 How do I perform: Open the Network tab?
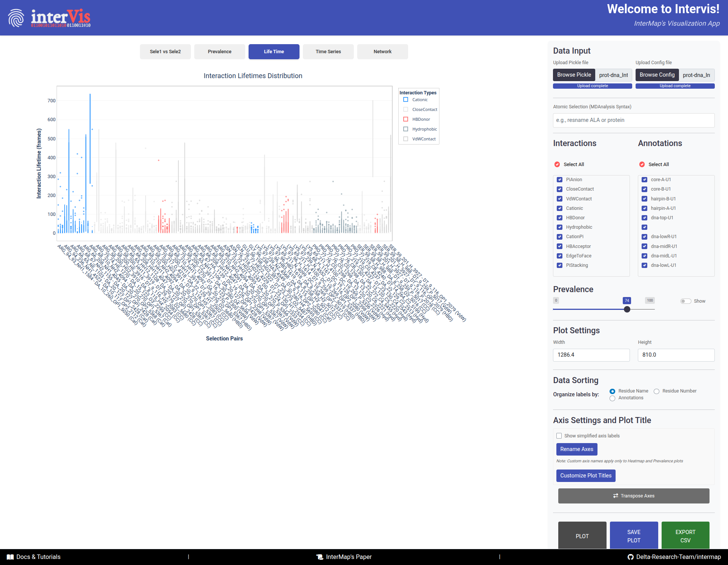[x=382, y=52]
